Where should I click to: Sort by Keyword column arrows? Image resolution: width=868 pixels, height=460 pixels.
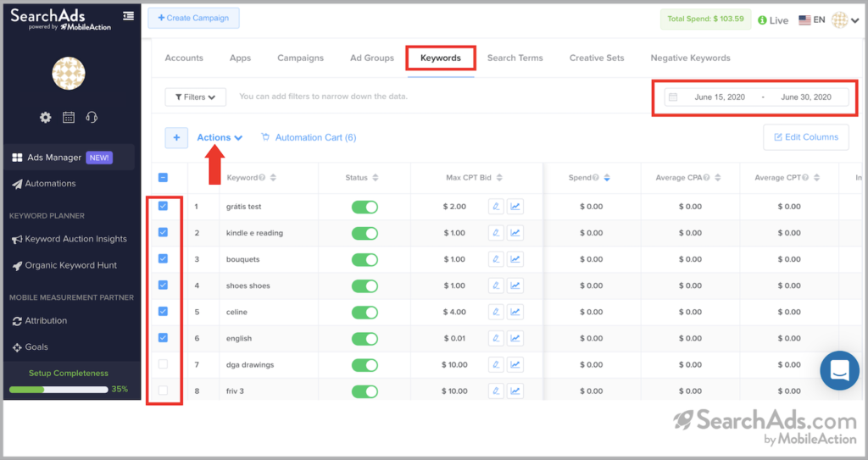pyautogui.click(x=273, y=178)
